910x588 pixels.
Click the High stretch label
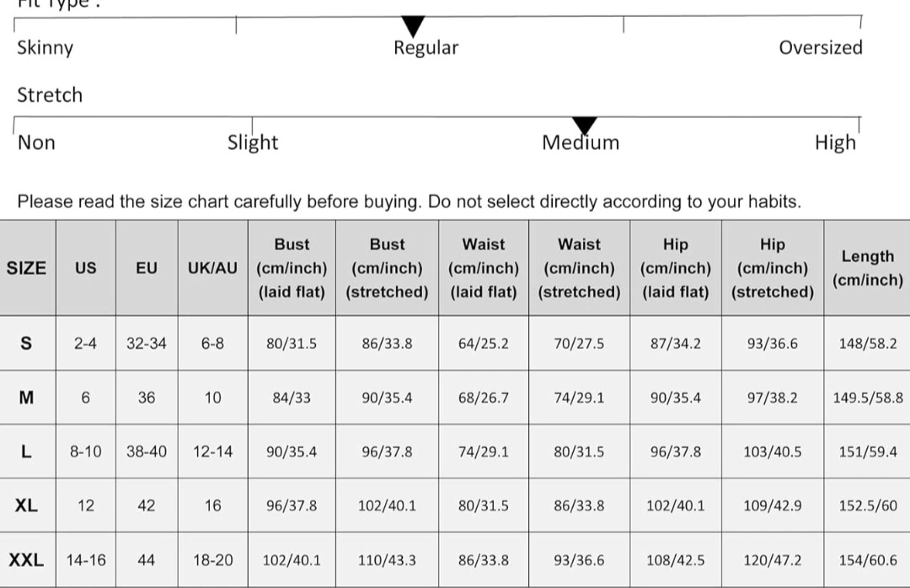835,142
